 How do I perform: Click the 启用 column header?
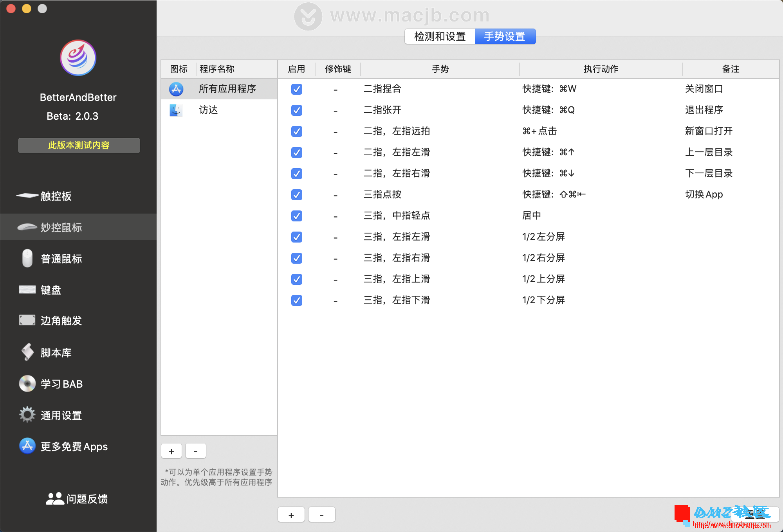click(x=297, y=69)
